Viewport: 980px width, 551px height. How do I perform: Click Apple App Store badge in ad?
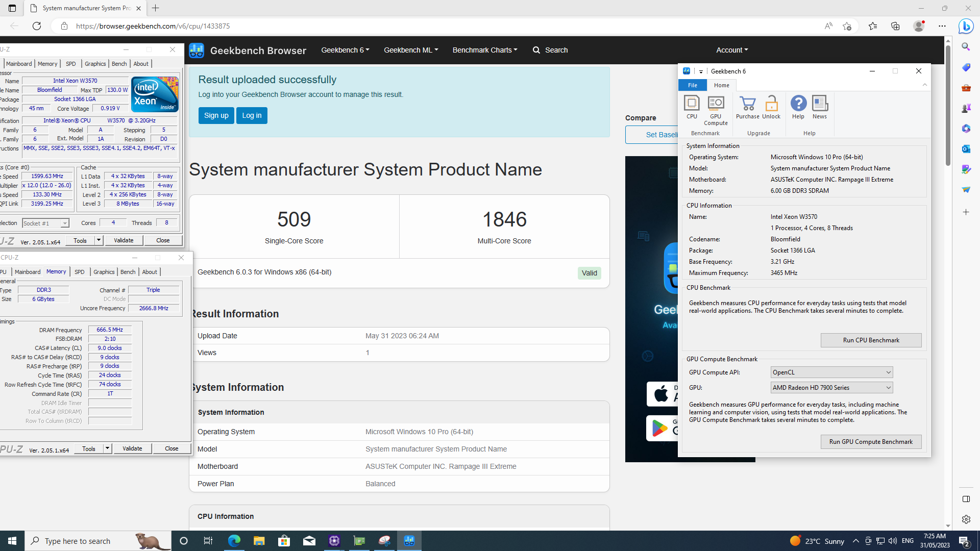[662, 394]
